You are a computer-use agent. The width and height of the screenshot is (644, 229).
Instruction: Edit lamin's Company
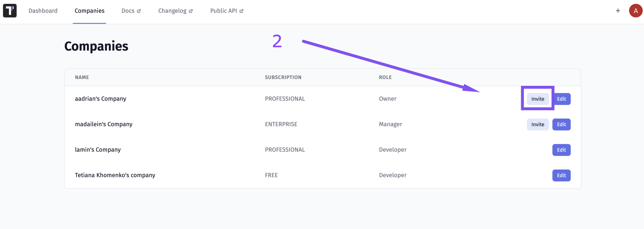(x=561, y=150)
